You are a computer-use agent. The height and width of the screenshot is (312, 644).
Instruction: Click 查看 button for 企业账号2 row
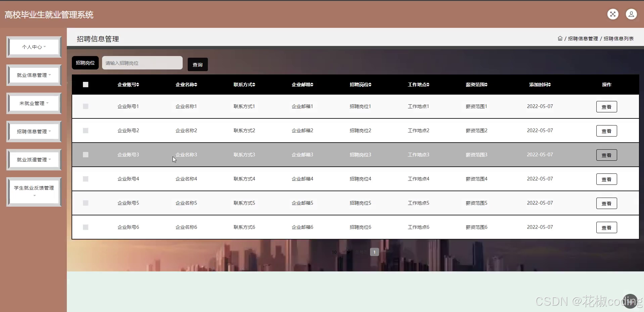[606, 131]
